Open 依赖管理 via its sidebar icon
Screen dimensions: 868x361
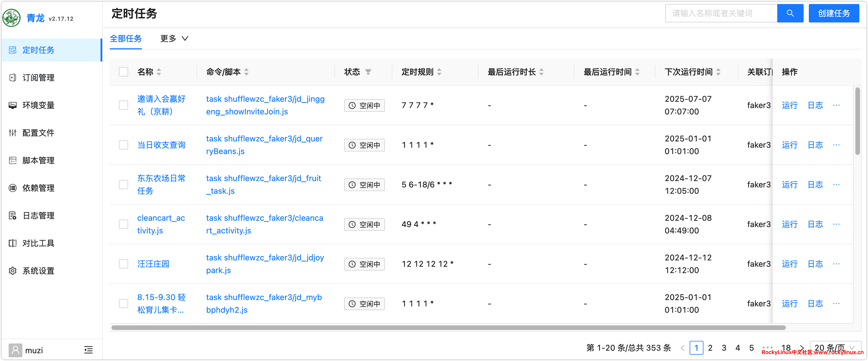click(12, 188)
